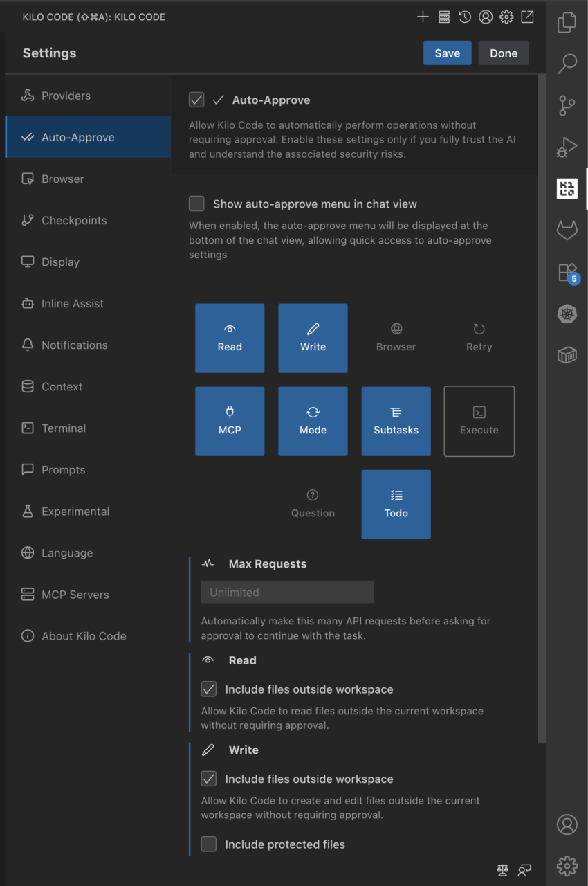Screen dimensions: 588x886
Task: Select the Kilo Code activity bar icon
Action: click(567, 188)
